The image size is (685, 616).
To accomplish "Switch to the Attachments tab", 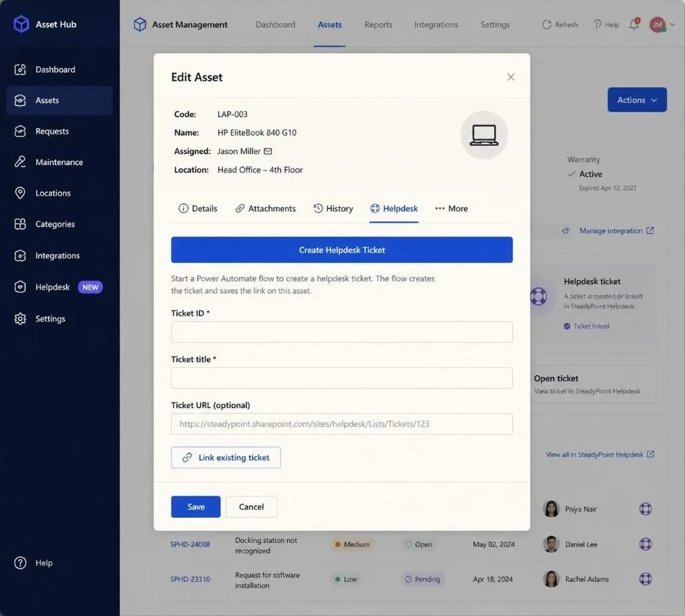I will tap(266, 209).
